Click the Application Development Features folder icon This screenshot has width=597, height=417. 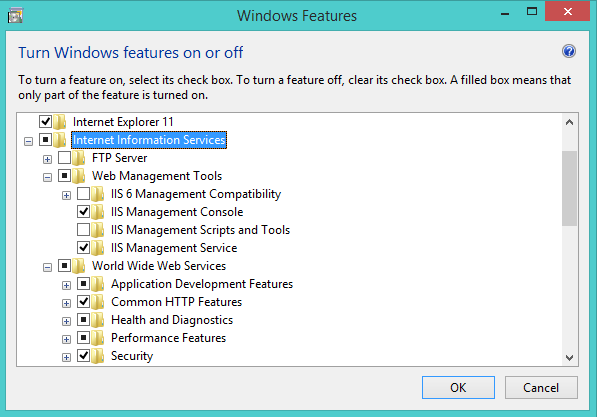click(98, 284)
